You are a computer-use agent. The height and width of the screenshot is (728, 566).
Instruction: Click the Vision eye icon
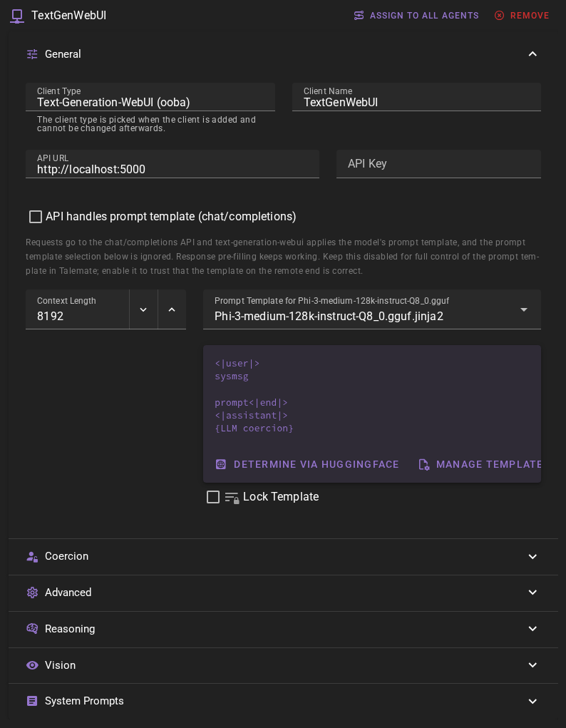[x=32, y=665]
